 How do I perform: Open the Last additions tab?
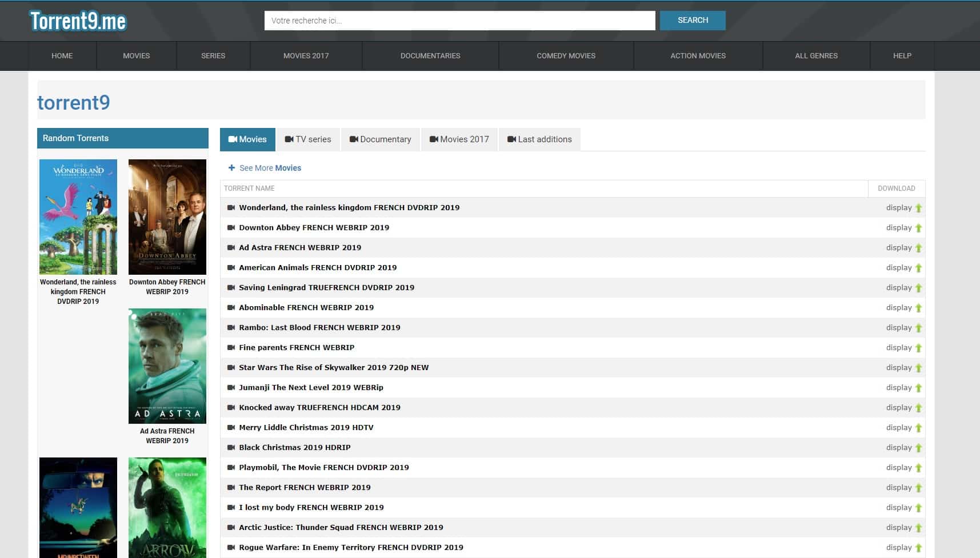pyautogui.click(x=539, y=139)
